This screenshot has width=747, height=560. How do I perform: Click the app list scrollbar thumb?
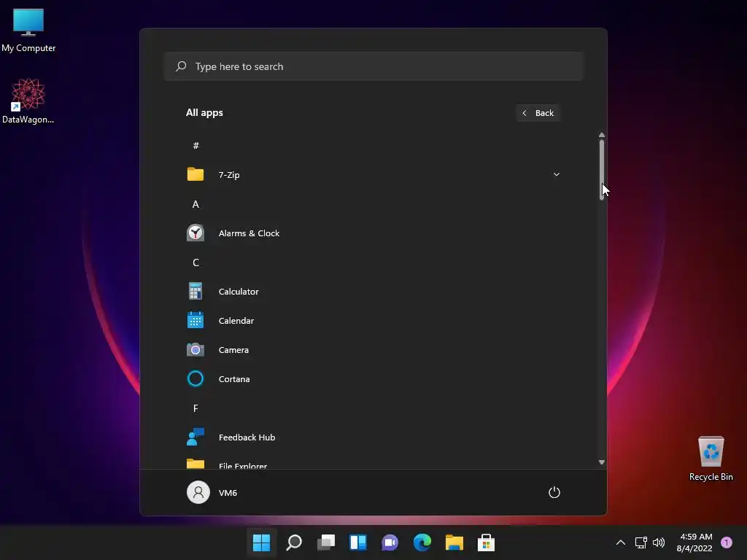pos(602,169)
